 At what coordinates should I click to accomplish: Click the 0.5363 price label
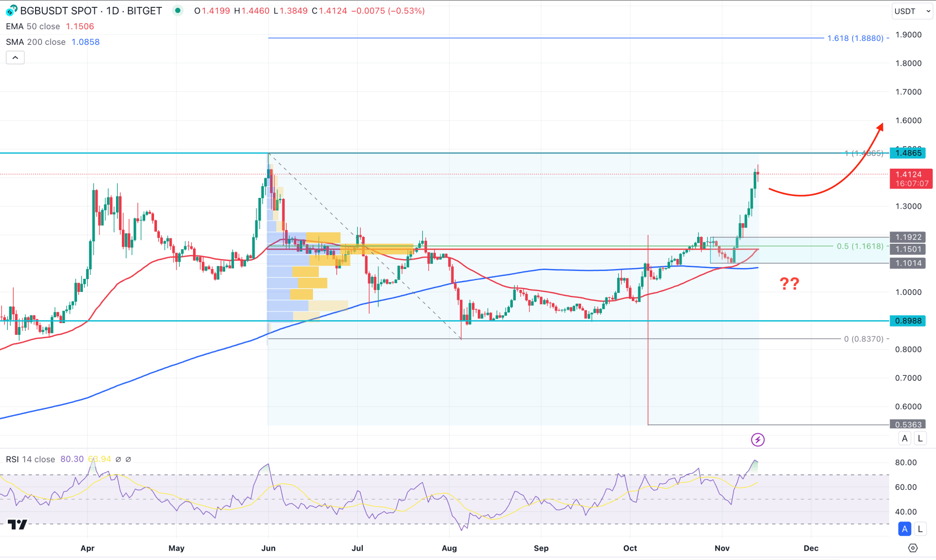tap(908, 425)
